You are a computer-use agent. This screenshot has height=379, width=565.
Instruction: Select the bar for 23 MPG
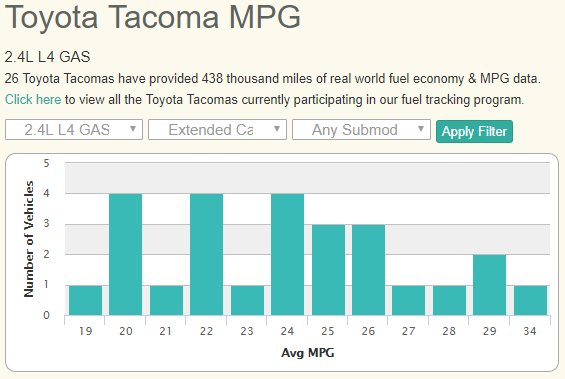point(247,300)
